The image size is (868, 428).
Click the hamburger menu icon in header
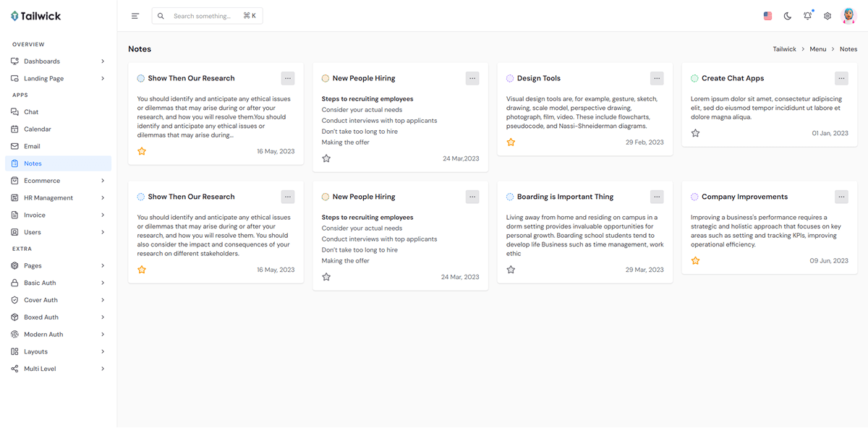pos(135,16)
